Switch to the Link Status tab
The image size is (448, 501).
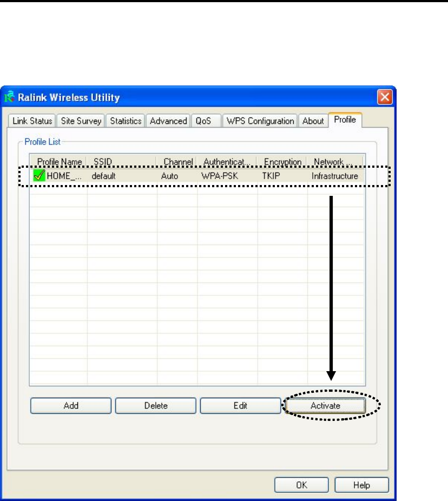[32, 121]
